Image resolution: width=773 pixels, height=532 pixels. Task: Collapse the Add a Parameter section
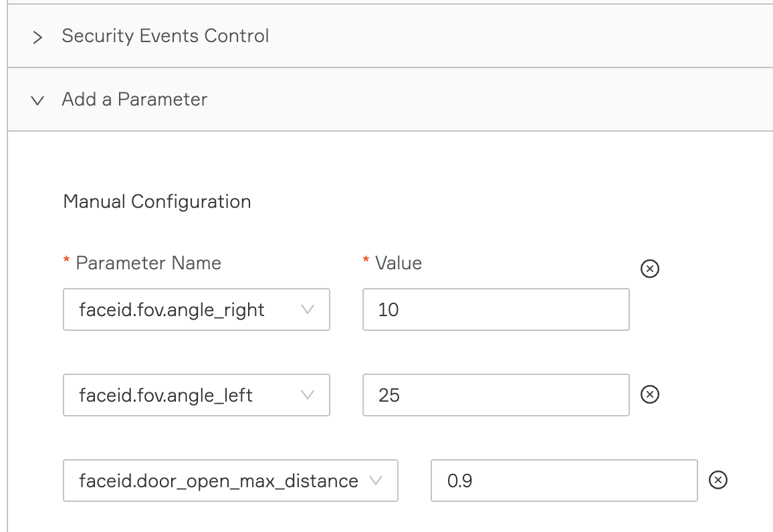[134, 100]
